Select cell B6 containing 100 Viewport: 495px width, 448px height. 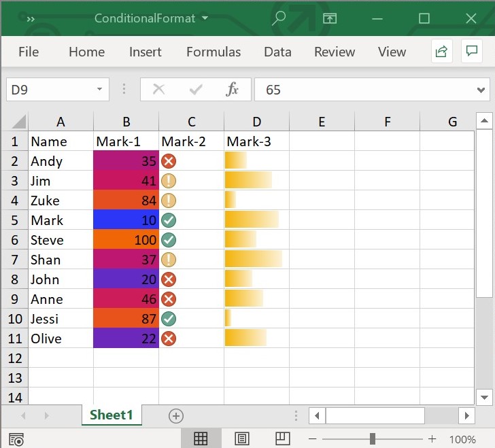pyautogui.click(x=126, y=240)
